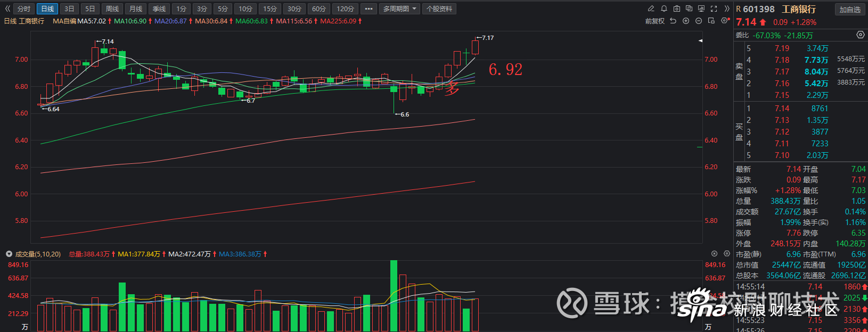Open the monitor chart display icon
This screenshot has height=332, width=868.
(x=701, y=9)
